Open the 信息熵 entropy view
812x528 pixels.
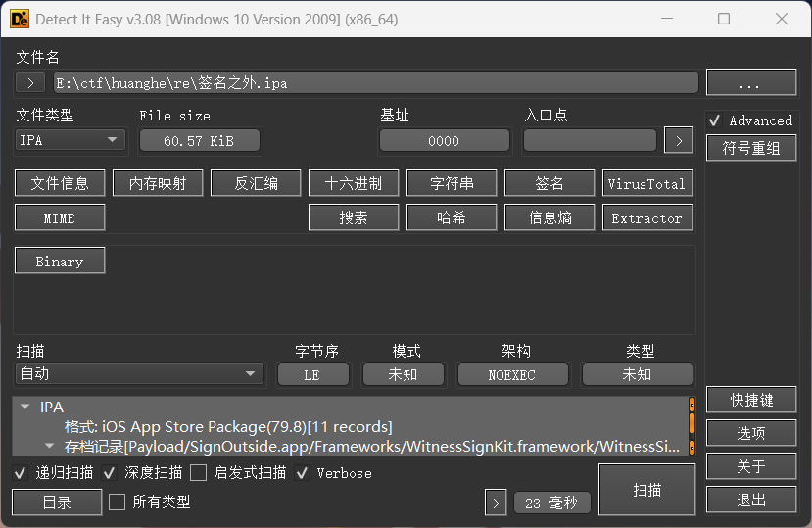pos(549,217)
